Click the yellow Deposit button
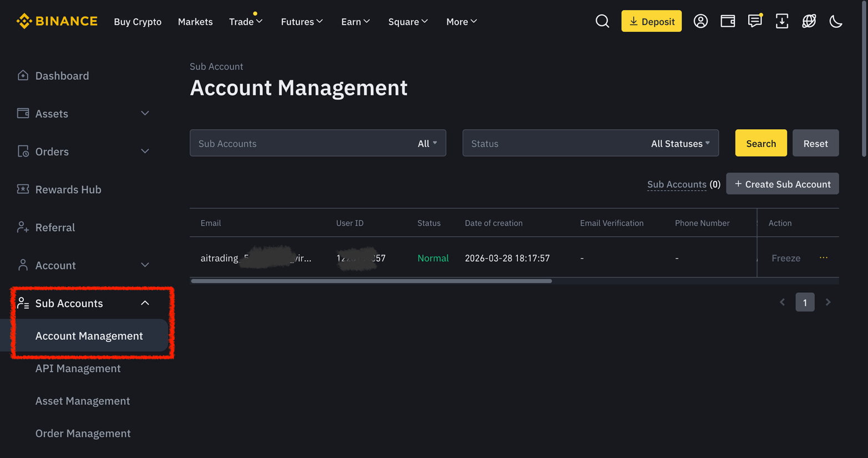868x458 pixels. tap(652, 21)
